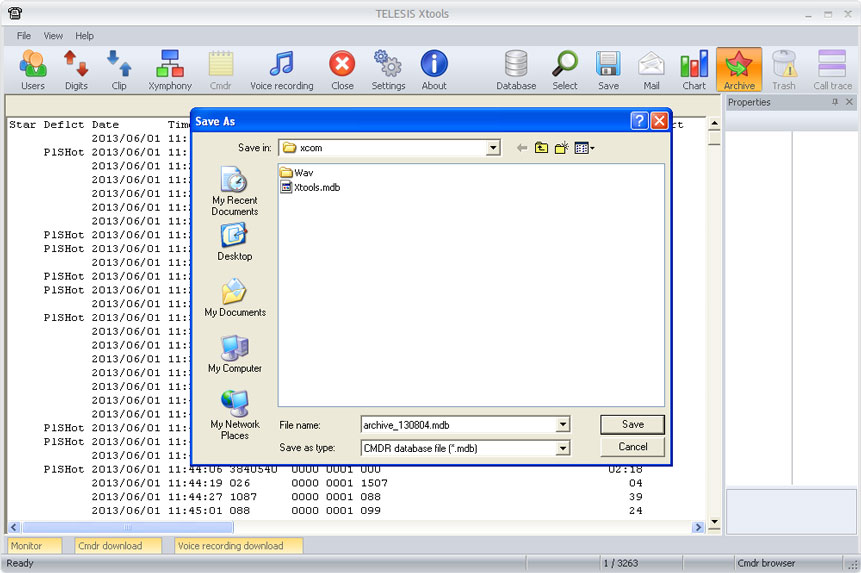This screenshot has height=573, width=861.
Task: Select the Xtools.mdb file in list
Action: 316,187
